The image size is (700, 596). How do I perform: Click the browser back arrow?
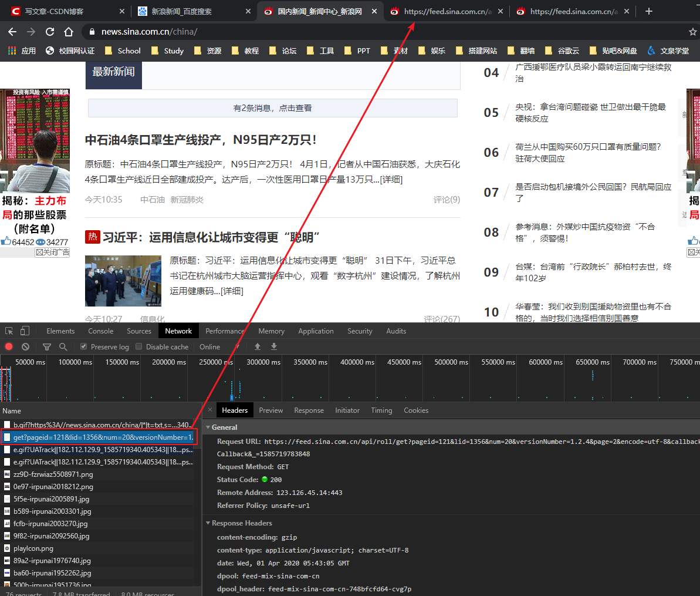click(x=12, y=32)
